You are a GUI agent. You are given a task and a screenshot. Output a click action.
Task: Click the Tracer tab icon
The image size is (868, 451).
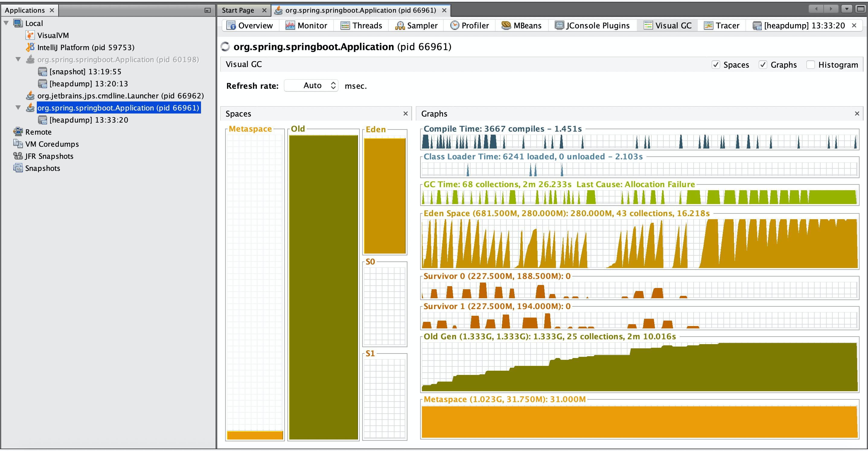(x=709, y=26)
